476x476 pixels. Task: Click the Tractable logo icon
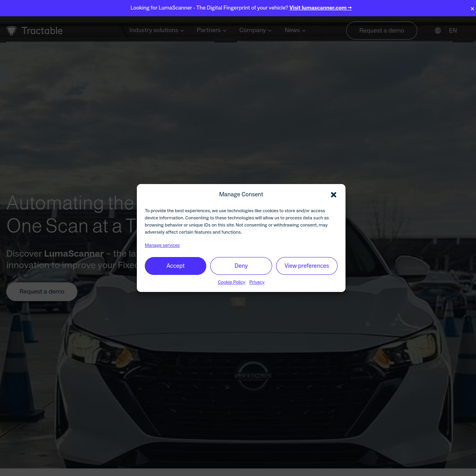pyautogui.click(x=12, y=31)
